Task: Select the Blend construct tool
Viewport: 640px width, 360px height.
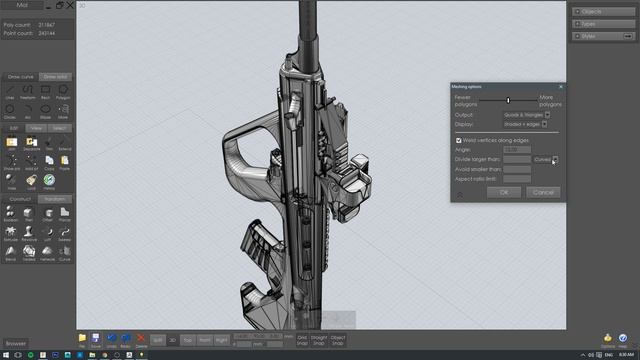Action: (11, 253)
